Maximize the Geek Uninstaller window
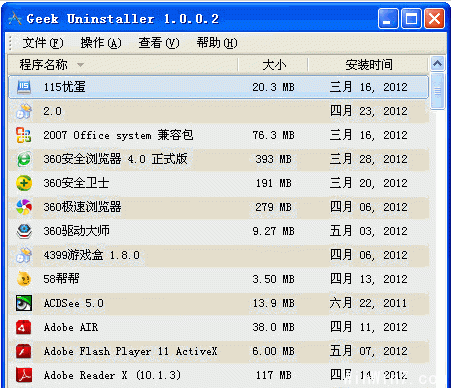This screenshot has height=388, width=451. 411,19
